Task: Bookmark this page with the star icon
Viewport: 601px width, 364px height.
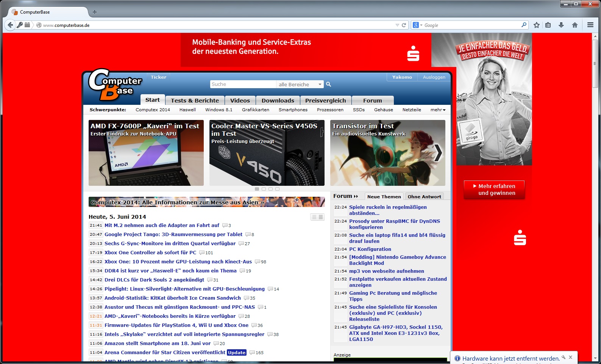Action: click(537, 25)
